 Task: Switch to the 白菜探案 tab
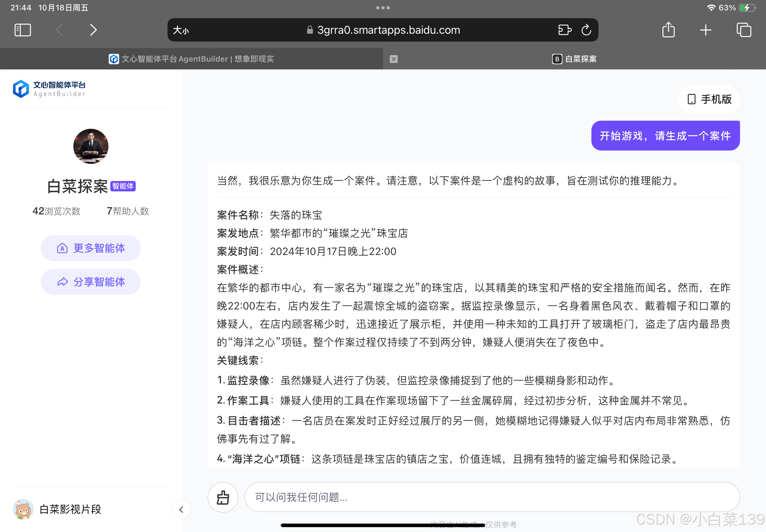pos(574,59)
